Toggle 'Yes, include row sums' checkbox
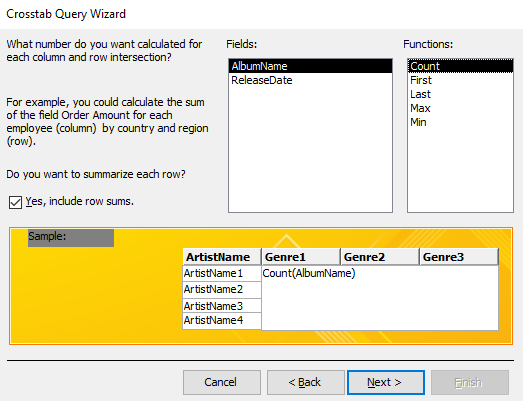 (x=15, y=202)
